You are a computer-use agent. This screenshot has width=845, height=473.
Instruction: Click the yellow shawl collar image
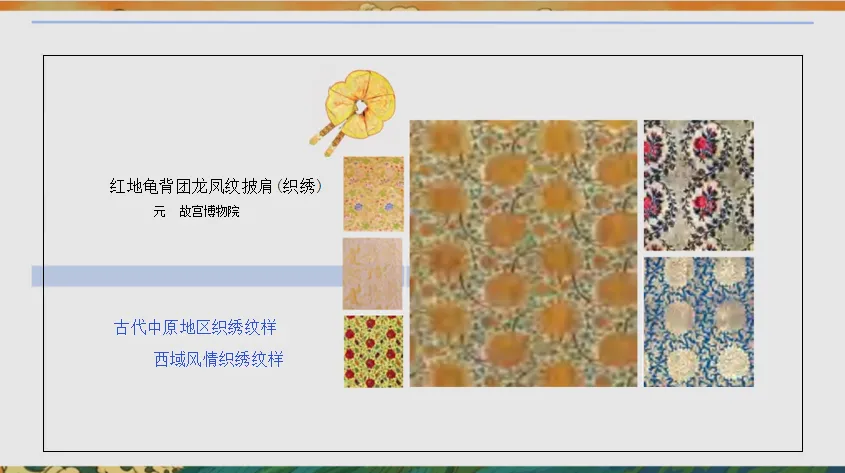click(x=353, y=113)
